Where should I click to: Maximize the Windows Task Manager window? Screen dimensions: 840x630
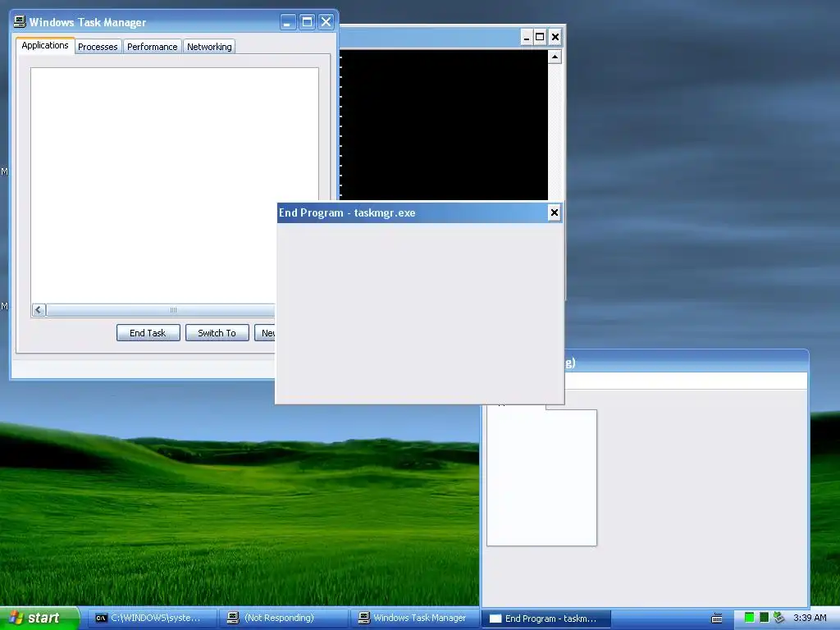(307, 22)
